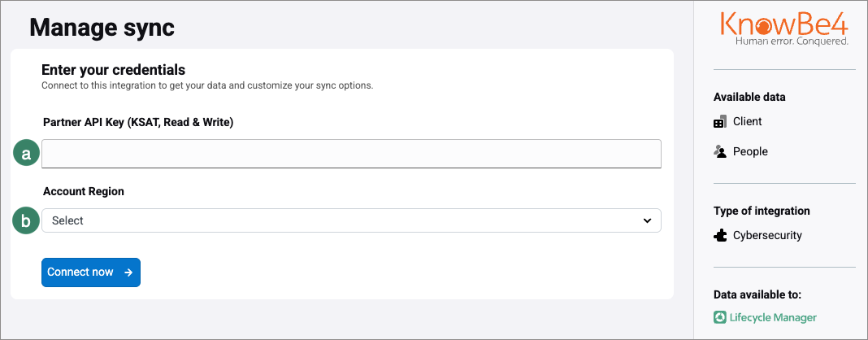Select the People data label
The width and height of the screenshot is (868, 340).
(750, 151)
